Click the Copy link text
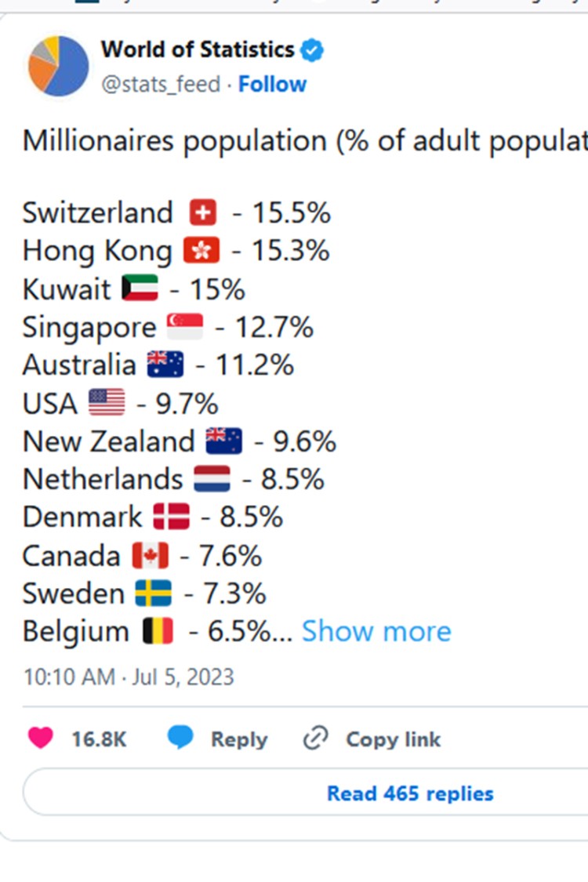The height and width of the screenshot is (882, 588). coord(394,739)
